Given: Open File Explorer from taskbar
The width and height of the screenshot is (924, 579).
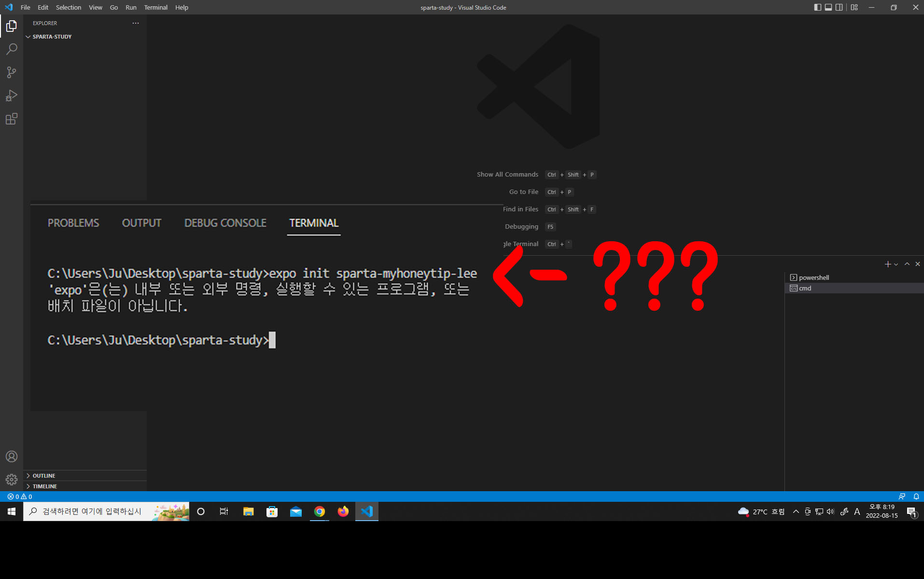Looking at the screenshot, I should 248,511.
